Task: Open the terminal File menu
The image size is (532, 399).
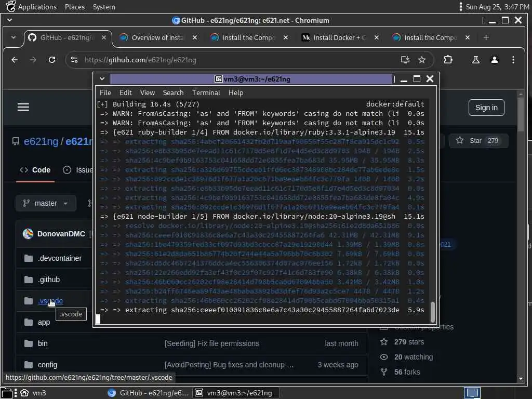Action: 105,92
